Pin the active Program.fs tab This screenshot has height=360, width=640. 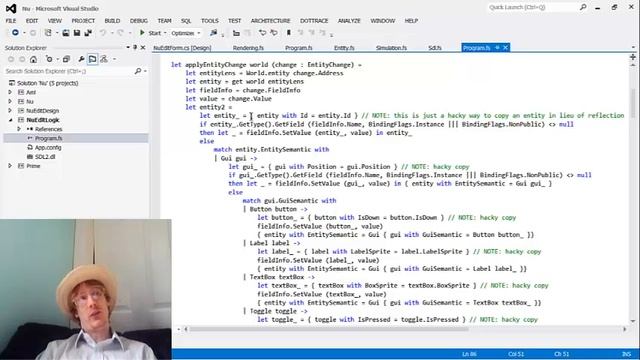[x=497, y=48]
